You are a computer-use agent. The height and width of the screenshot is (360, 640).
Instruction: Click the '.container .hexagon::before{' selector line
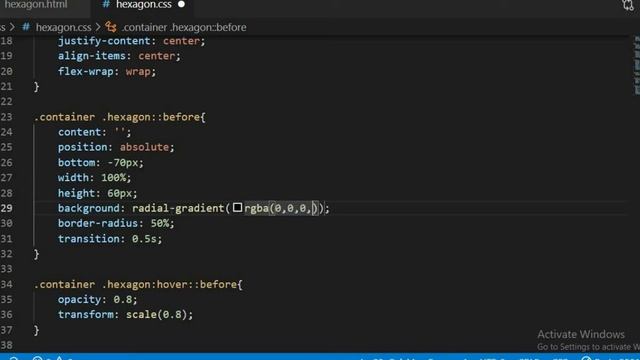120,117
